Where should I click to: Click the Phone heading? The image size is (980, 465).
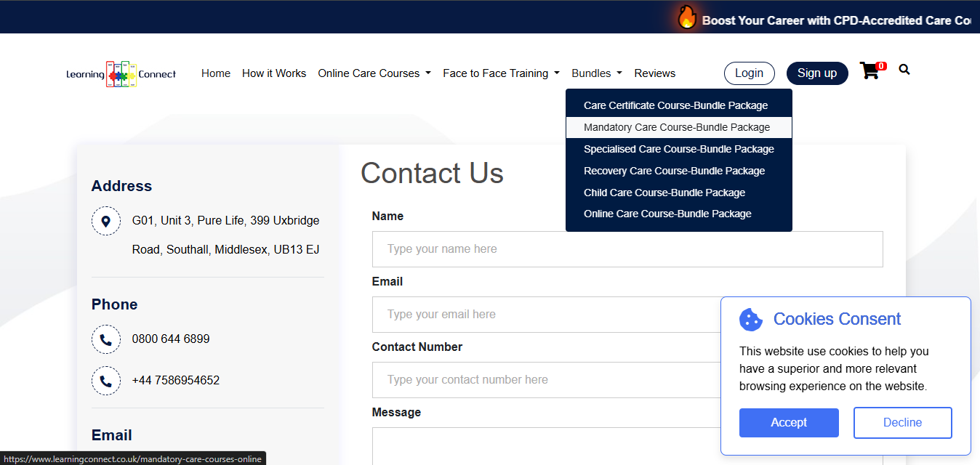pyautogui.click(x=114, y=304)
